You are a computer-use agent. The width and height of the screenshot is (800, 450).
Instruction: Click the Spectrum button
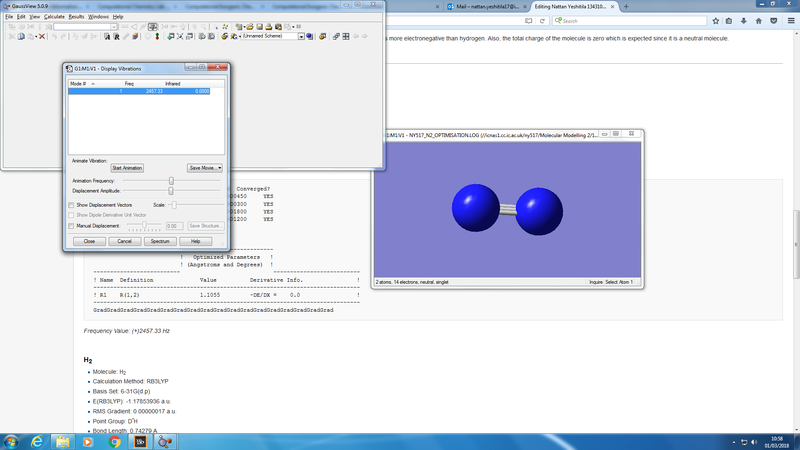coord(159,241)
